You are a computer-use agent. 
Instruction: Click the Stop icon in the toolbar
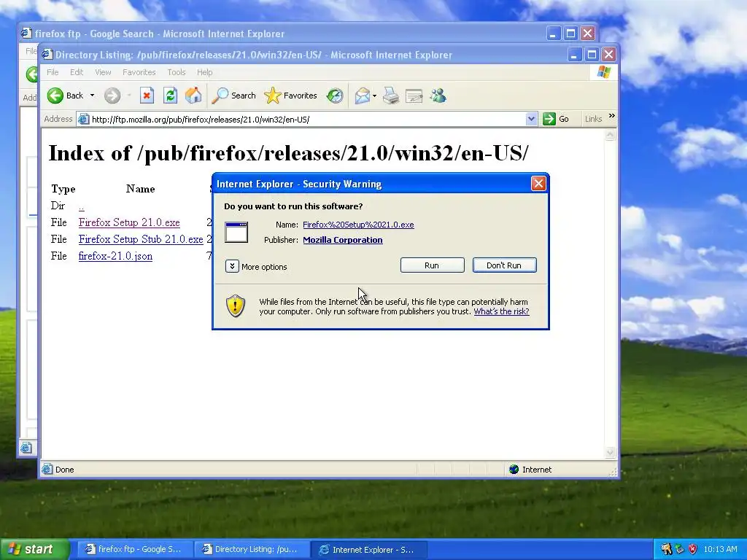(x=147, y=96)
